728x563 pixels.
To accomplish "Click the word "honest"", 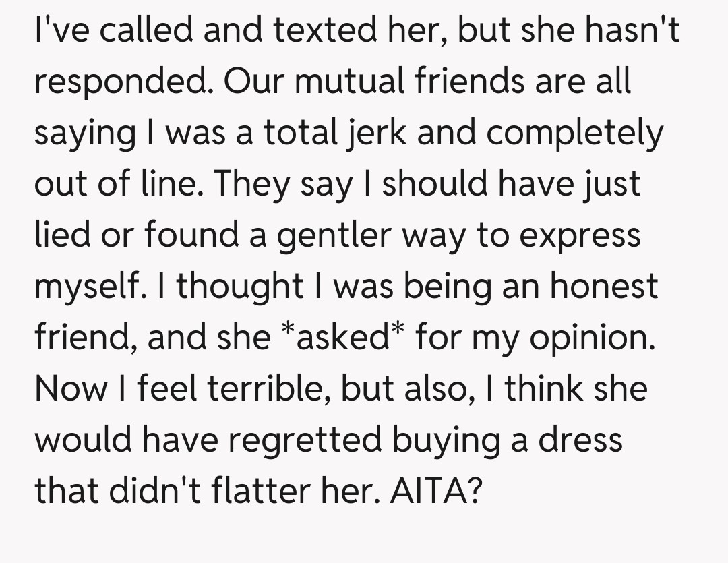I will (x=603, y=286).
